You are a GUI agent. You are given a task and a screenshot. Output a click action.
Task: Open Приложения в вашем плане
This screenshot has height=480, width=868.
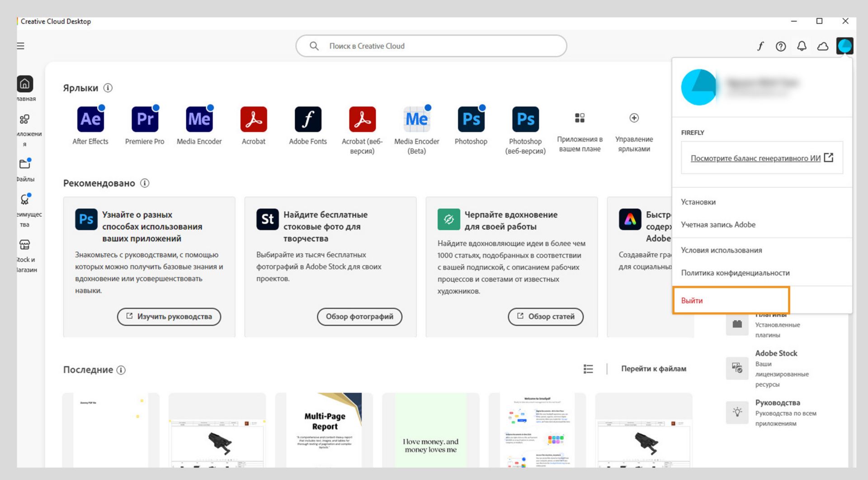(x=580, y=118)
